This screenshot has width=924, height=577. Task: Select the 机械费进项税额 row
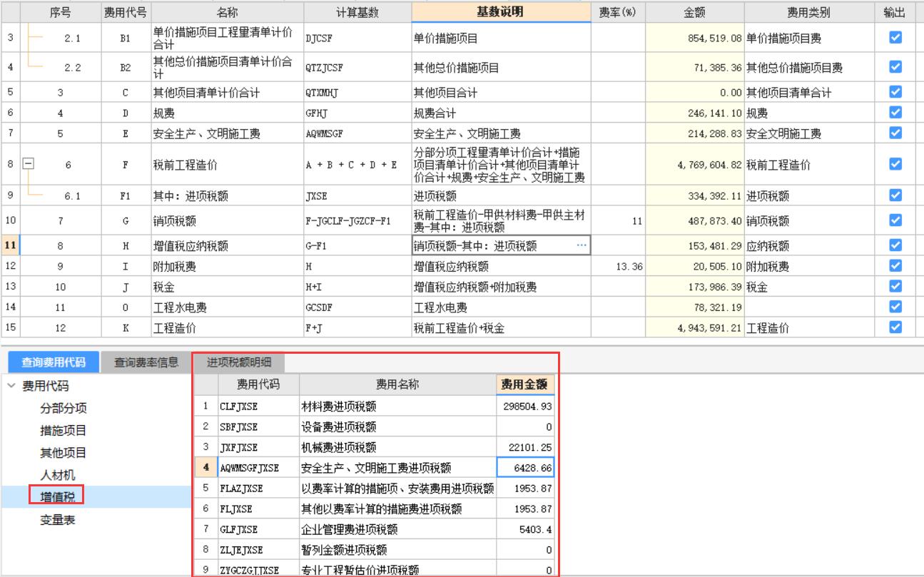pyautogui.click(x=375, y=447)
